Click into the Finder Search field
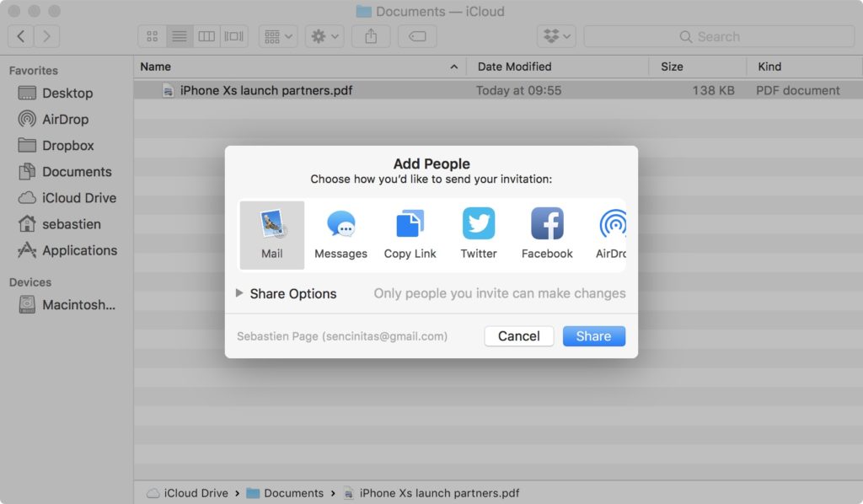The height and width of the screenshot is (504, 863). pyautogui.click(x=719, y=36)
